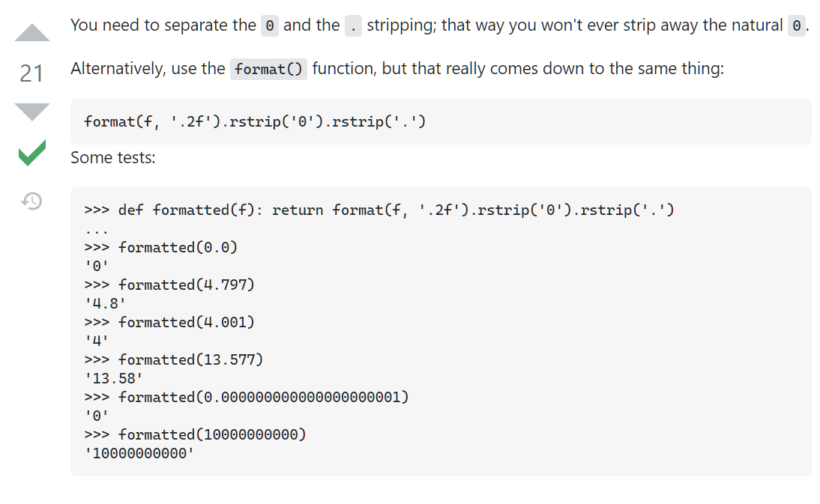Click the inline '.' code snippet
Screen dimensions: 820x504
[x=353, y=26]
